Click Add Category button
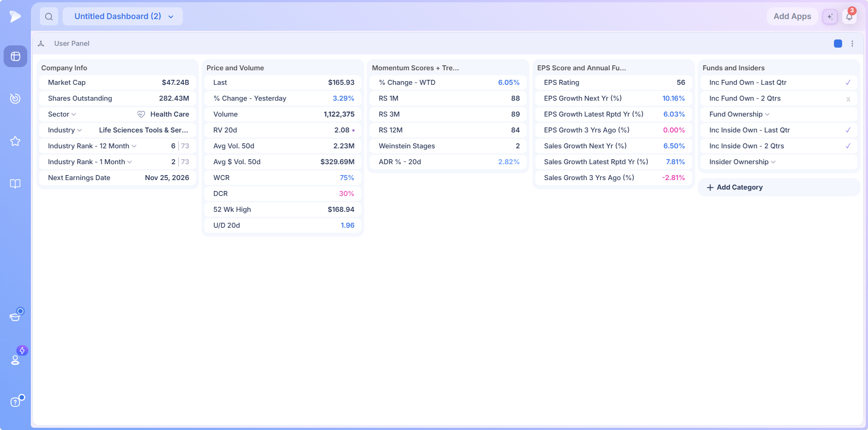 [779, 187]
